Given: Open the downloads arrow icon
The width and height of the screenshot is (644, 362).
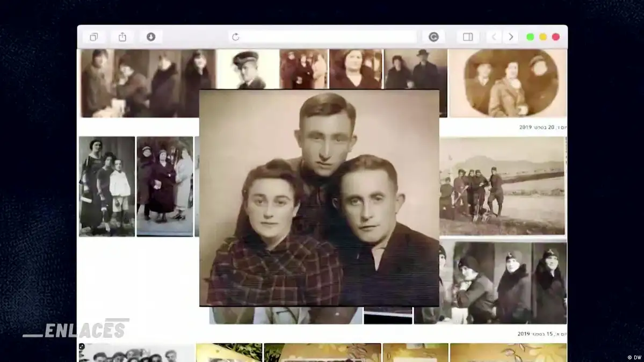Looking at the screenshot, I should pos(151,37).
